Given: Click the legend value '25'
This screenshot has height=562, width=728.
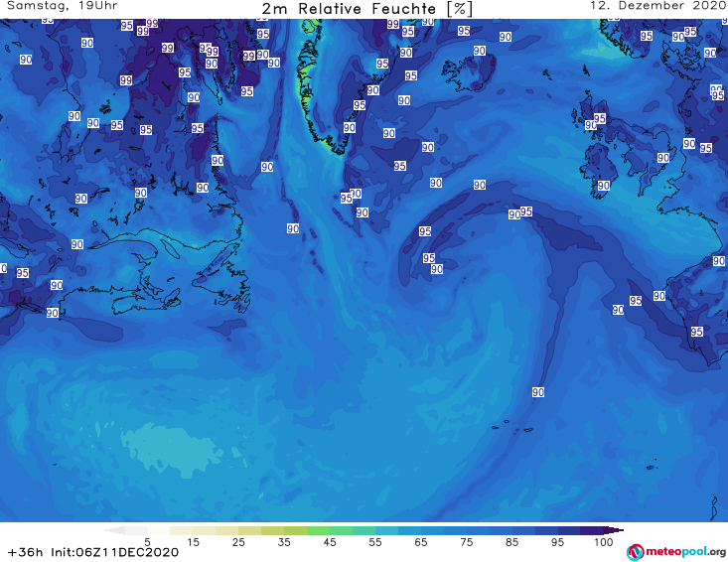Looking at the screenshot, I should coord(238,542).
